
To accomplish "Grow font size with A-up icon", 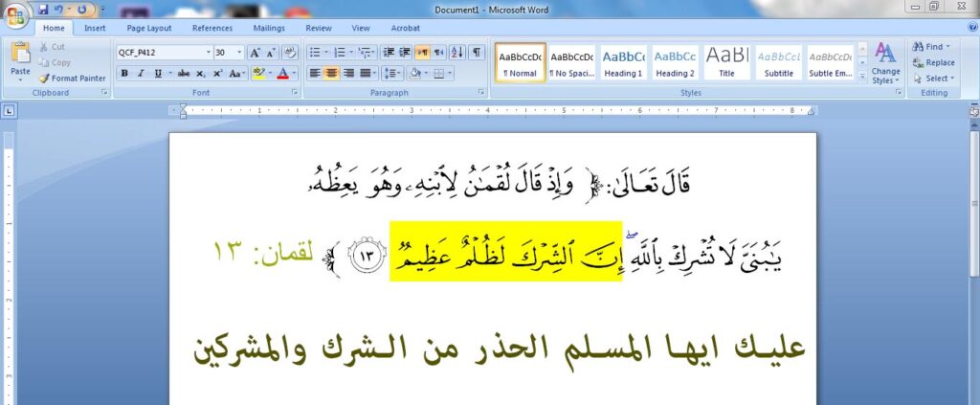I will point(255,53).
